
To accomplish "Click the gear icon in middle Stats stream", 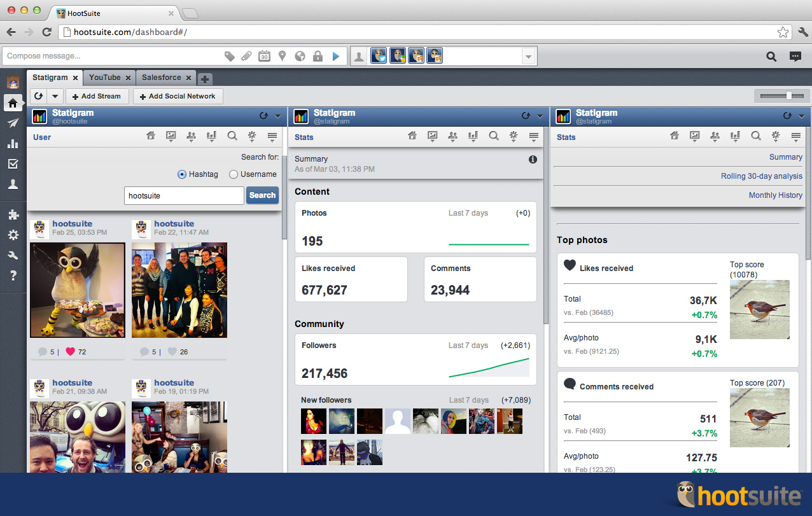I will (x=514, y=136).
